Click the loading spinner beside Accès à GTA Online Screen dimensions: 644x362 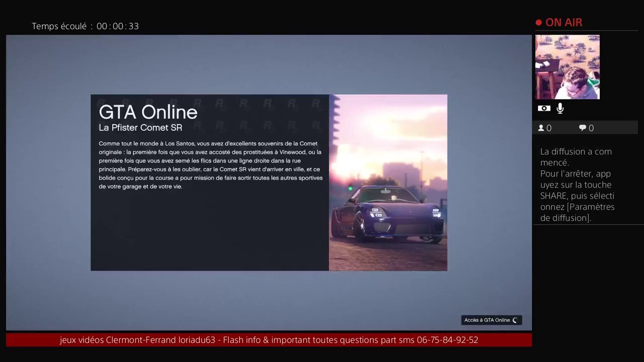515,320
